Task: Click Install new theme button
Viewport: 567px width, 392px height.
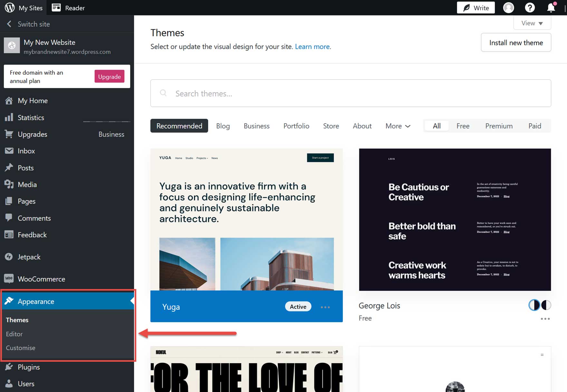Action: pos(516,42)
